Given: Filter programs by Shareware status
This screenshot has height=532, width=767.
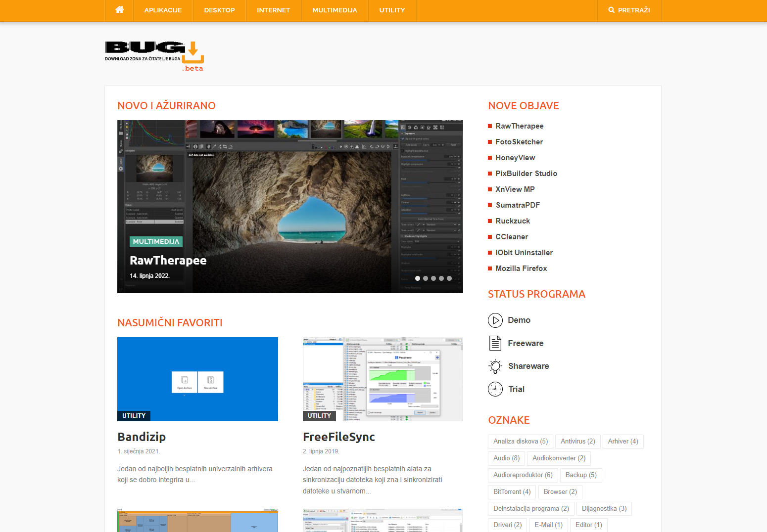Looking at the screenshot, I should [528, 366].
